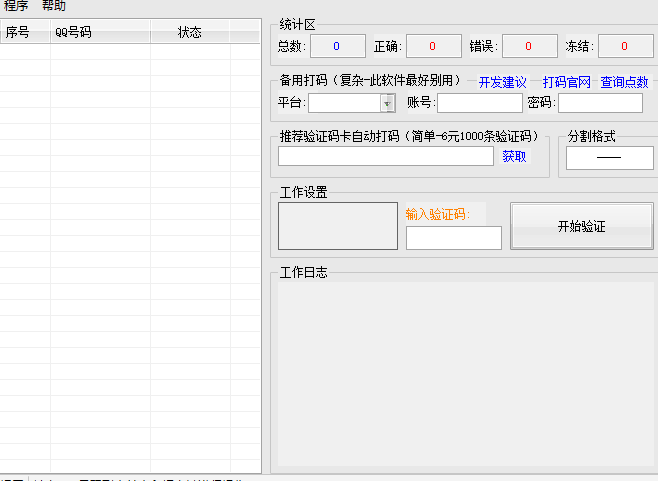This screenshot has width=658, height=481.
Task: Focus the 密码 input field
Action: (600, 103)
